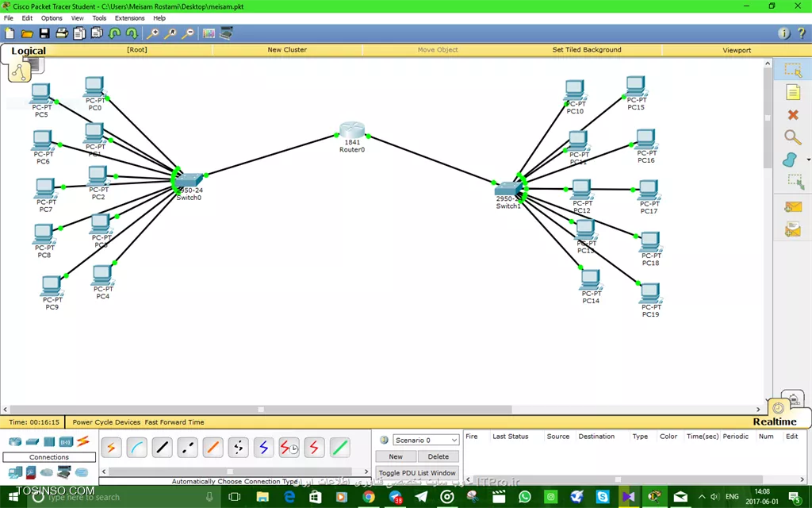
Task: Select the Hubs device category
Action: (49, 441)
